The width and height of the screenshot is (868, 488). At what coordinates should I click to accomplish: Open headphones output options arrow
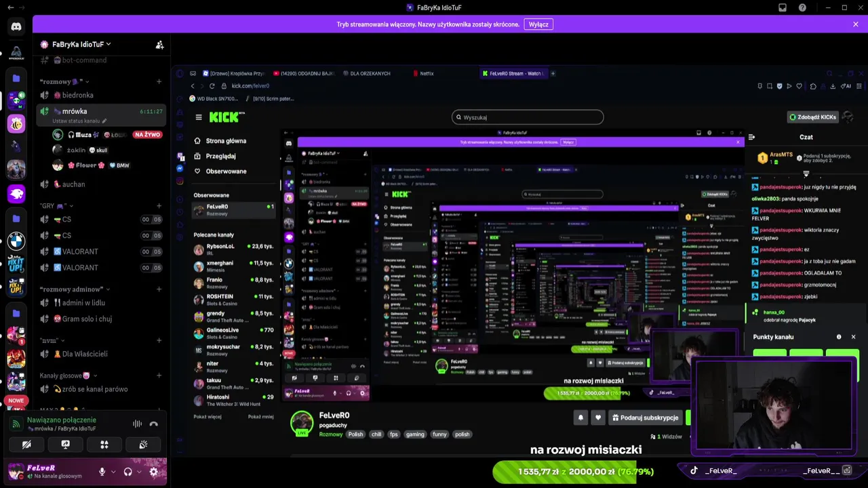pyautogui.click(x=139, y=472)
